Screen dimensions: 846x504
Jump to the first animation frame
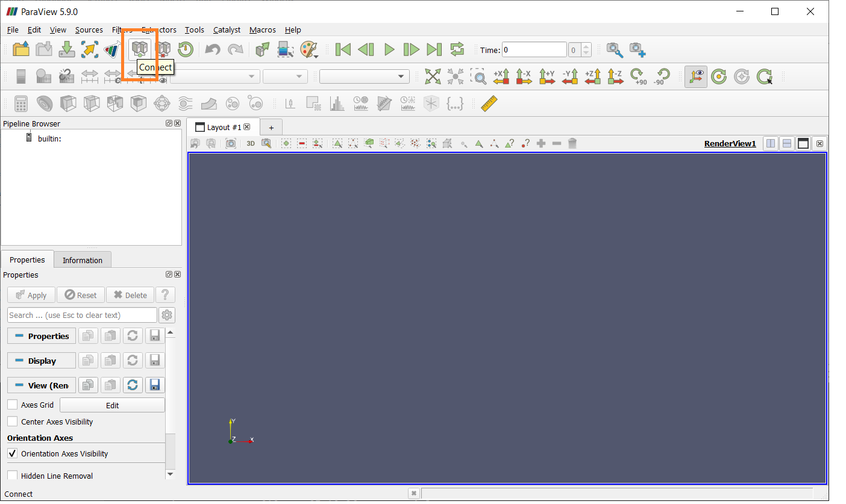point(343,49)
